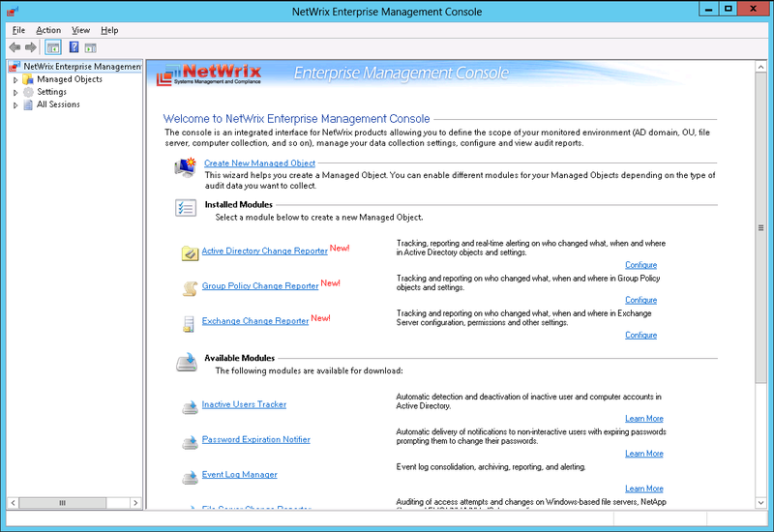Click the Create New Managed Object computer icon
Viewport: 774px width, 532px height.
coord(186,167)
